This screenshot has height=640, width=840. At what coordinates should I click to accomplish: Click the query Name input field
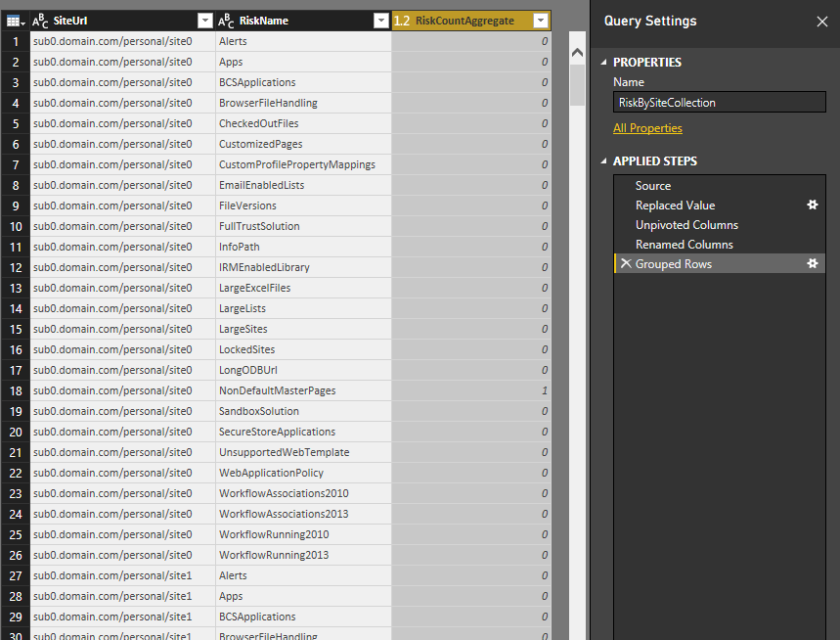click(x=721, y=102)
